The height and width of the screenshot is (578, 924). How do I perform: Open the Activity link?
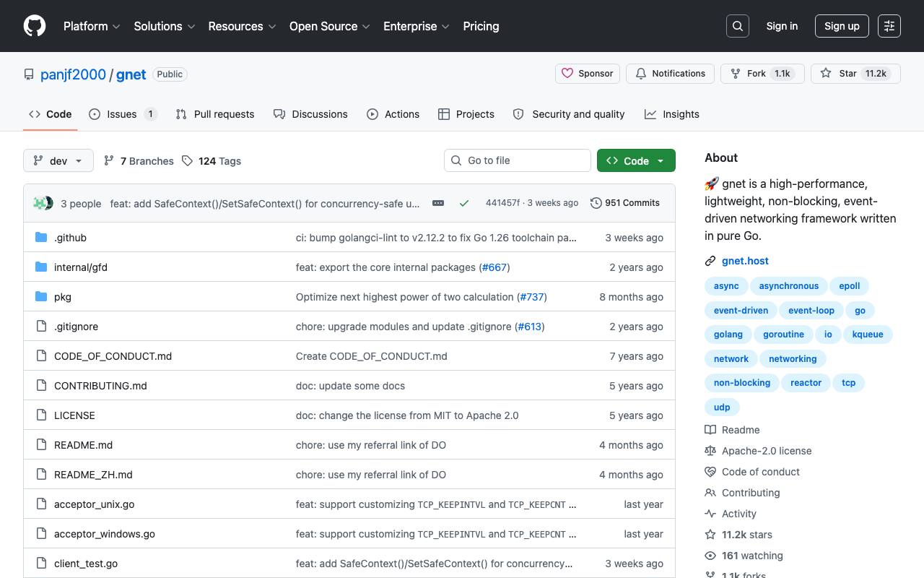coord(731,514)
